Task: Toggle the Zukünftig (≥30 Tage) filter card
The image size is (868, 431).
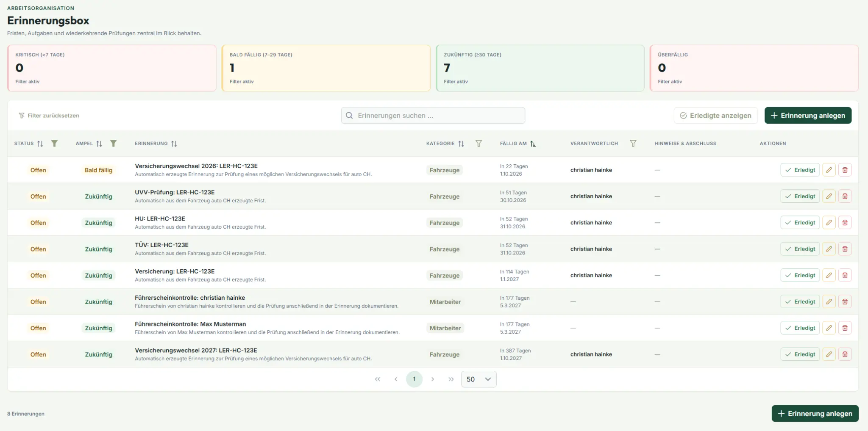Action: pyautogui.click(x=540, y=68)
